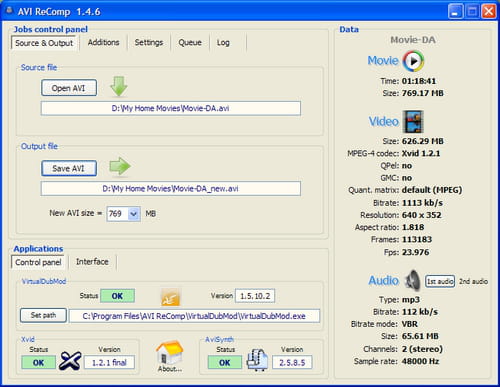Select the Source & Output tab
500x387 pixels.
[44, 43]
